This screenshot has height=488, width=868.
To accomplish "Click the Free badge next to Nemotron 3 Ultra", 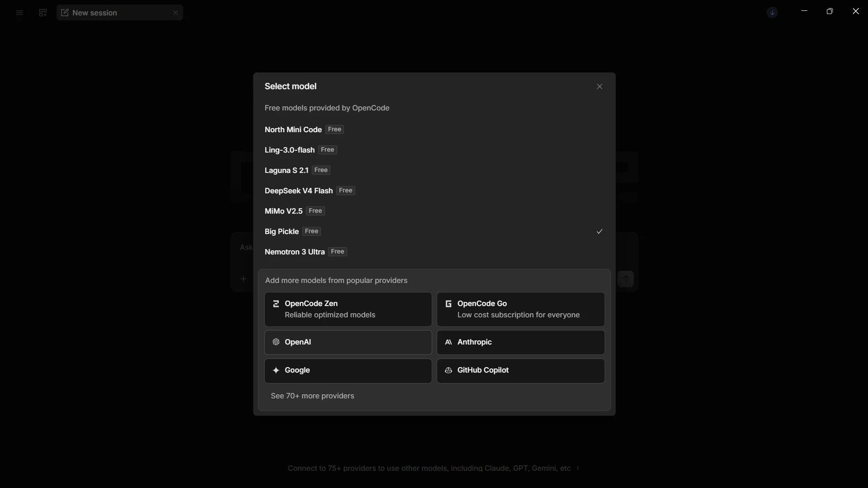I will [338, 252].
